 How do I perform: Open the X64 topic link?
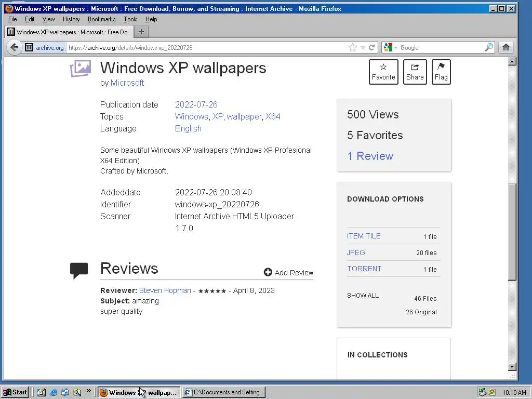(x=273, y=117)
